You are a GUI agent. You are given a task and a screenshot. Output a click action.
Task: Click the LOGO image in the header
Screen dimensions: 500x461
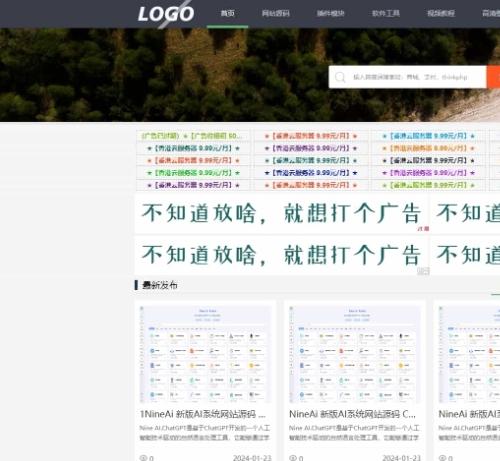tap(166, 14)
